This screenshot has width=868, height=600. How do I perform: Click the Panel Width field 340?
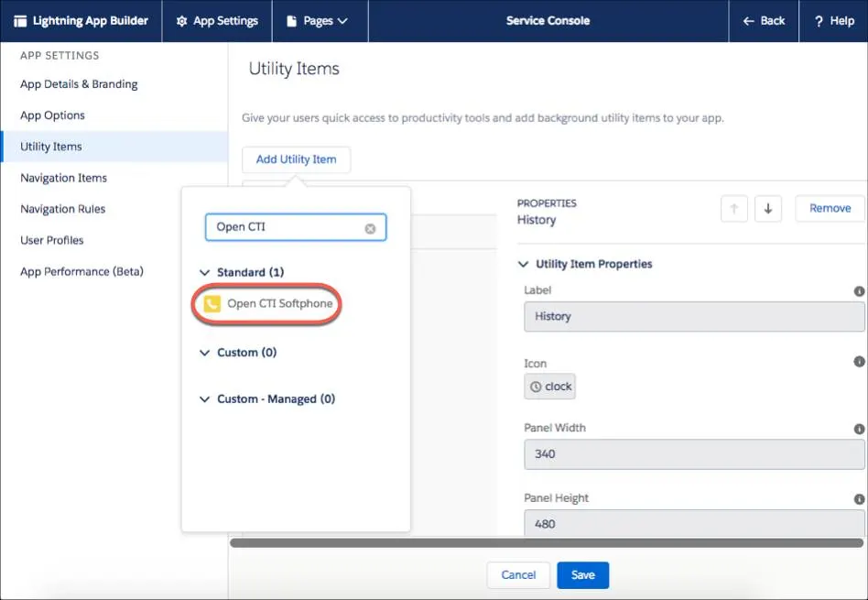pyautogui.click(x=694, y=454)
